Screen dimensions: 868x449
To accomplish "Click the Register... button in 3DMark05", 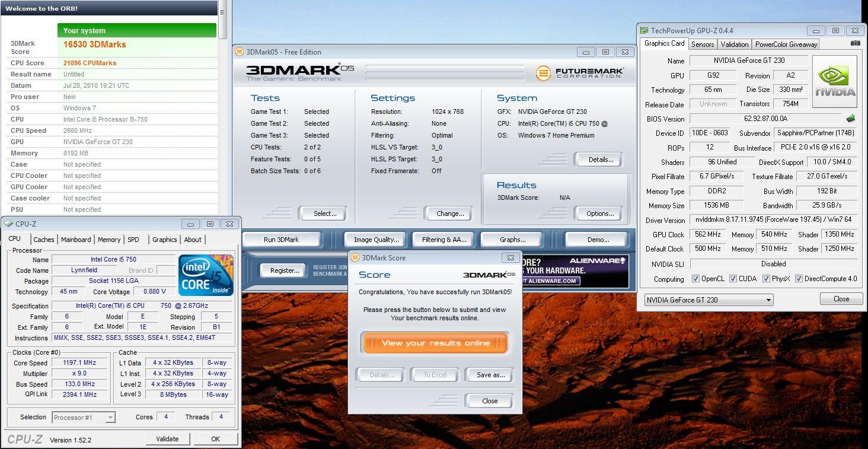I will 284,270.
